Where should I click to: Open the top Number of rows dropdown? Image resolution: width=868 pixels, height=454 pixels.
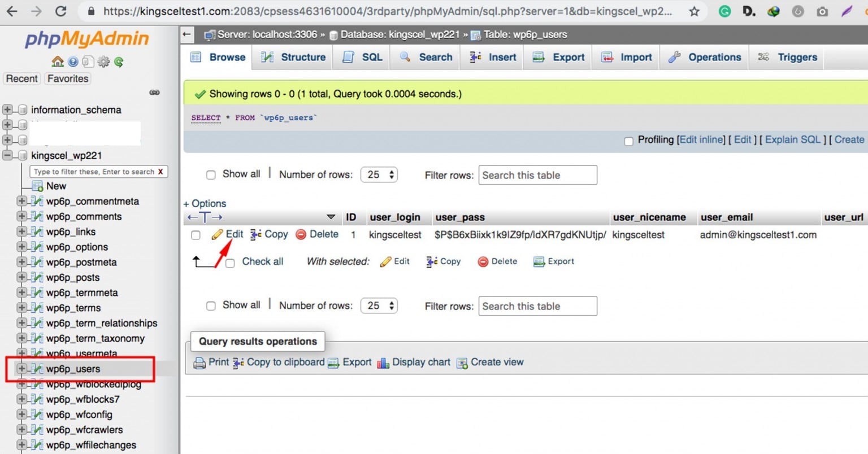point(379,174)
